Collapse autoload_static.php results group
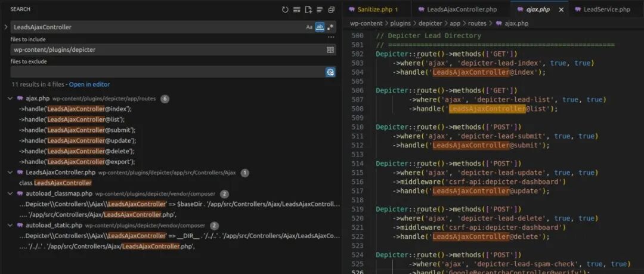 [x=10, y=226]
